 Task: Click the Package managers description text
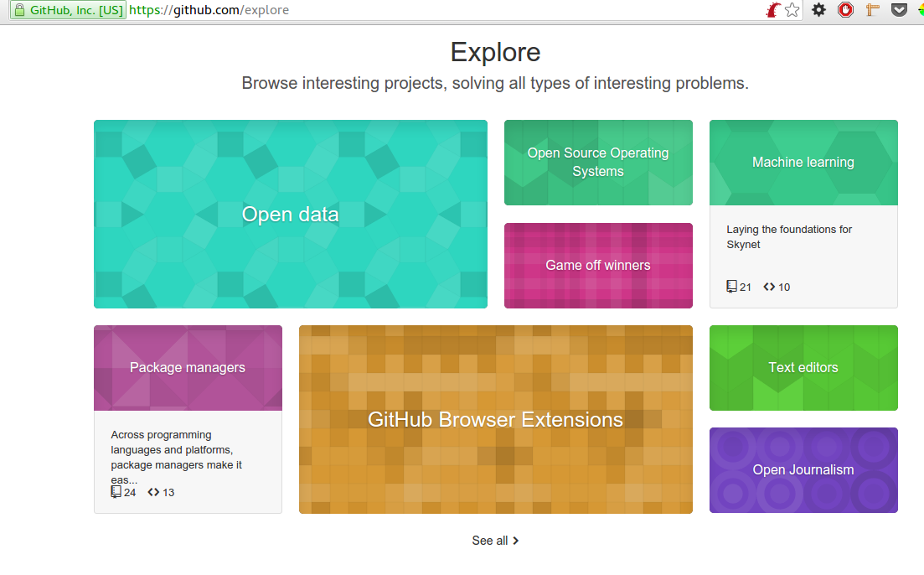176,457
